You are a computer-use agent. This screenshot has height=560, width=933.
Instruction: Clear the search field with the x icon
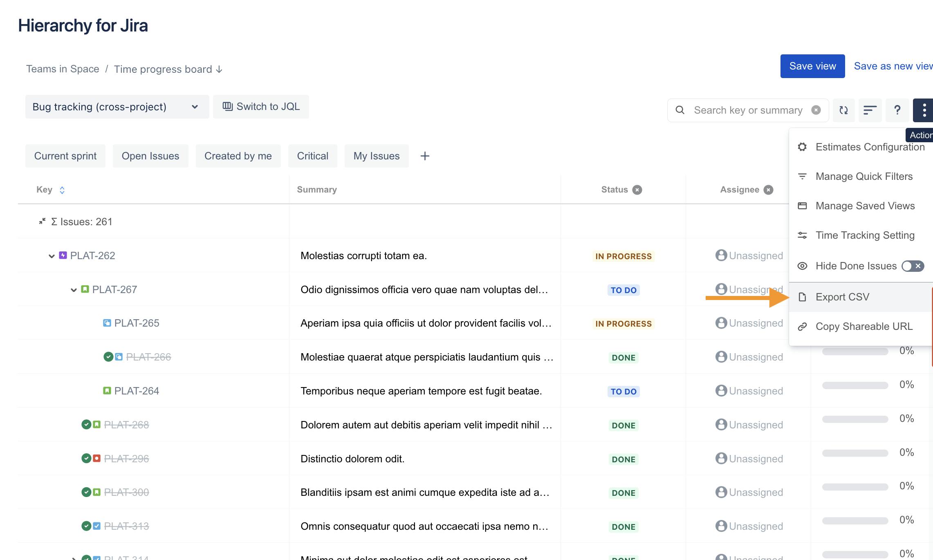click(x=816, y=110)
